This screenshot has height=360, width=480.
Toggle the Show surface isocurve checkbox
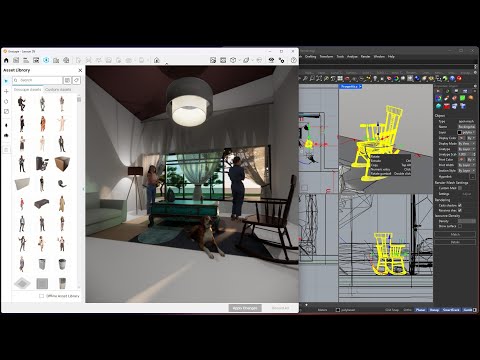(460, 226)
